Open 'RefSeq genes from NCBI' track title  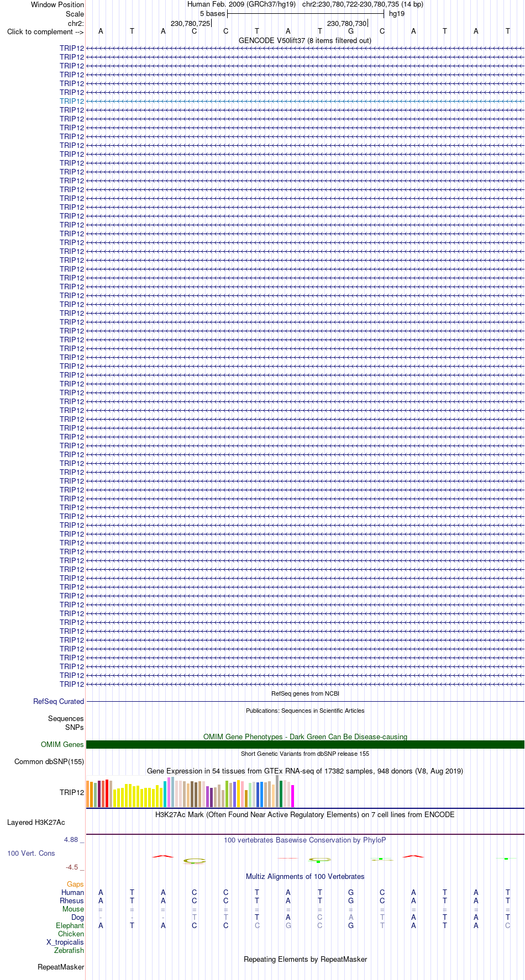(x=305, y=693)
